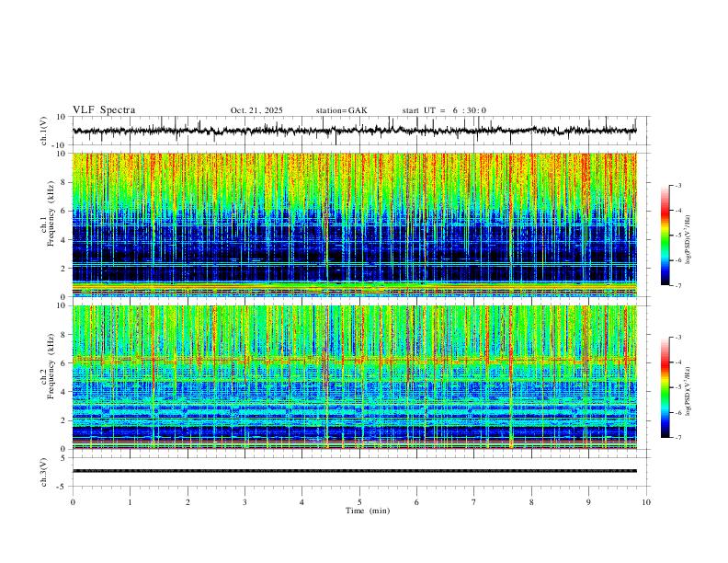Click the "5" tick on the time axis
Screen dimensions: 728x563
coord(359,502)
